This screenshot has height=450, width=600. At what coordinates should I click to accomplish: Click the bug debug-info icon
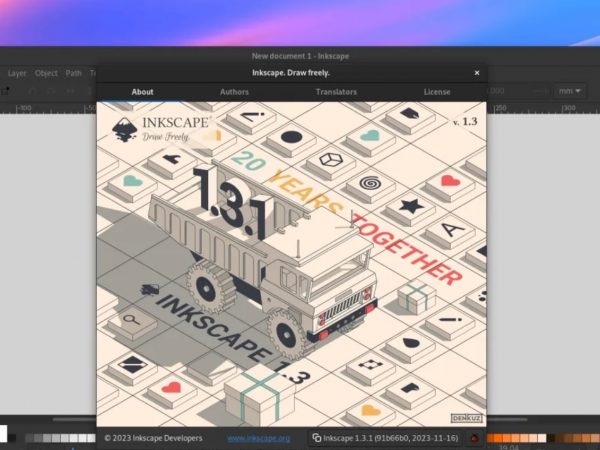(x=474, y=439)
